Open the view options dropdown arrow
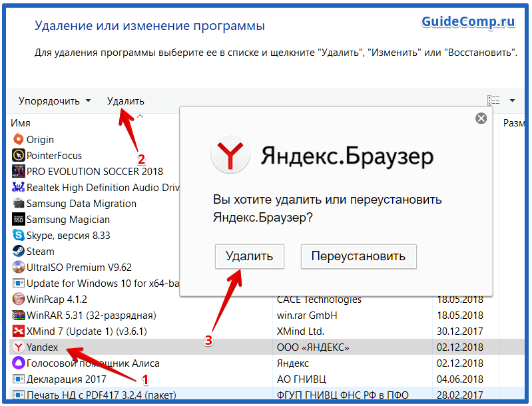Viewport: 532px width, 406px height. click(512, 101)
